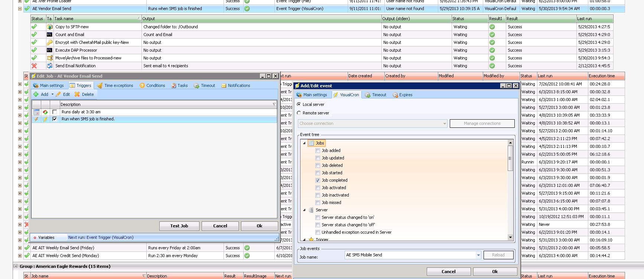
Task: Collapse the American Eagle Rewards group
Action: click(16, 266)
